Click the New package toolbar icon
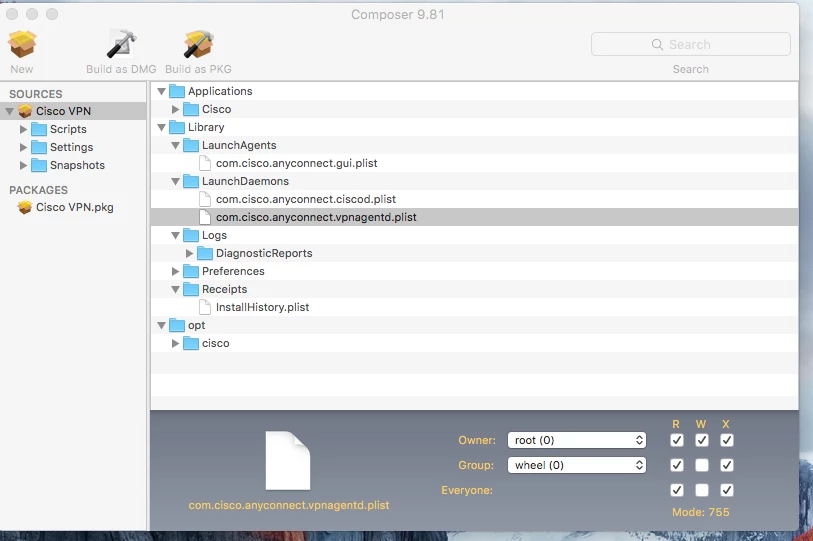The height and width of the screenshot is (541, 813). click(22, 44)
